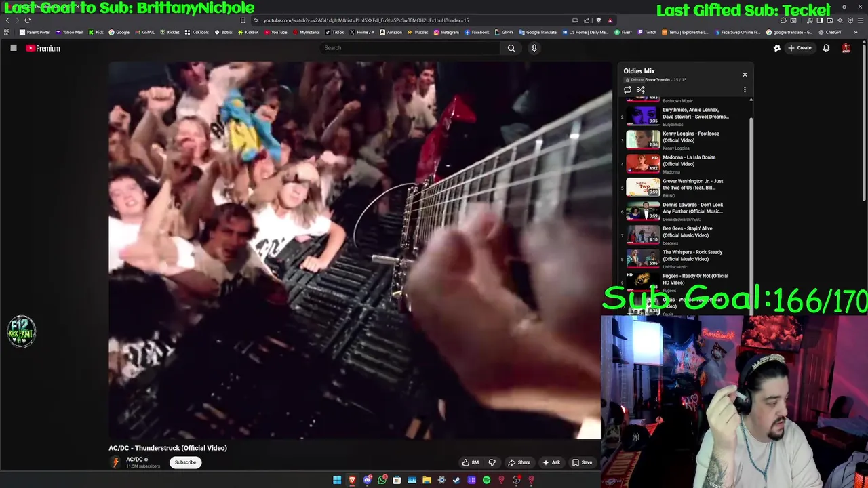Click the Ask button below video
The height and width of the screenshot is (488, 868).
point(551,462)
